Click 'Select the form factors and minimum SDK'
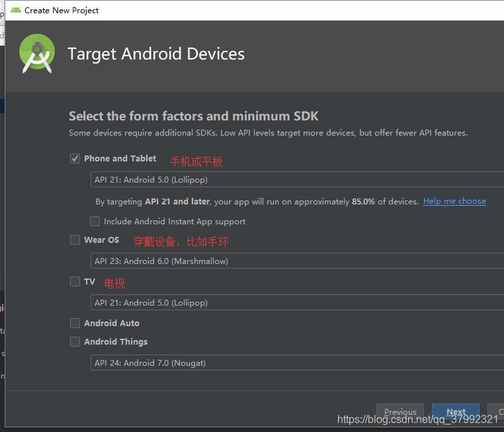 pos(194,116)
